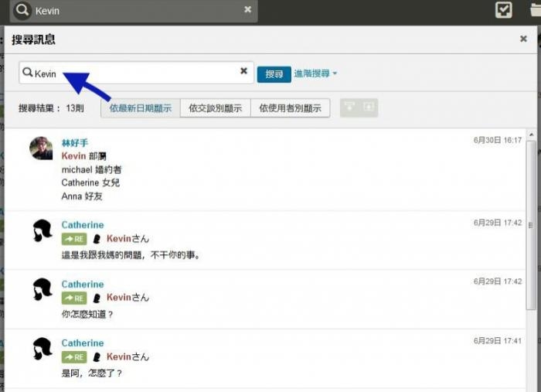Click Kevinさん on 不干你的事 message
541x392 pixels.
tap(128, 238)
